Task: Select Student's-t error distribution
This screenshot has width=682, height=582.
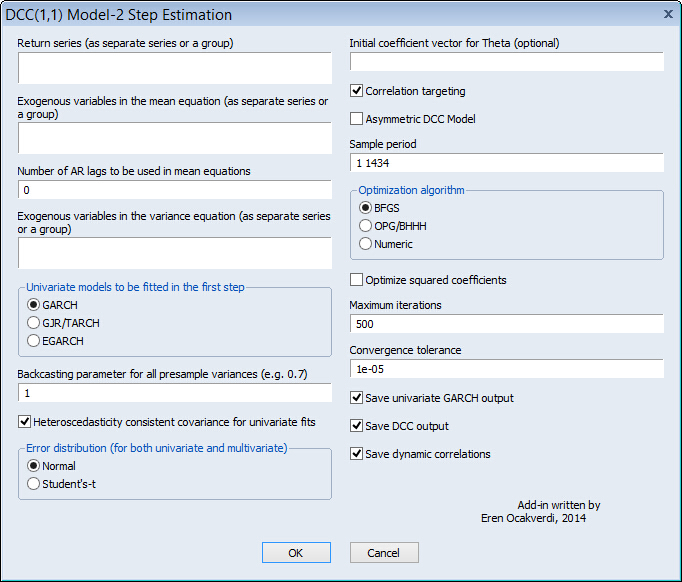Action: pos(35,484)
